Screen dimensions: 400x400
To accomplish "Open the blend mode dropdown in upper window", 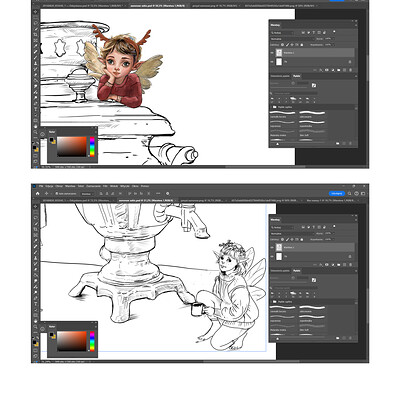I will (x=293, y=39).
